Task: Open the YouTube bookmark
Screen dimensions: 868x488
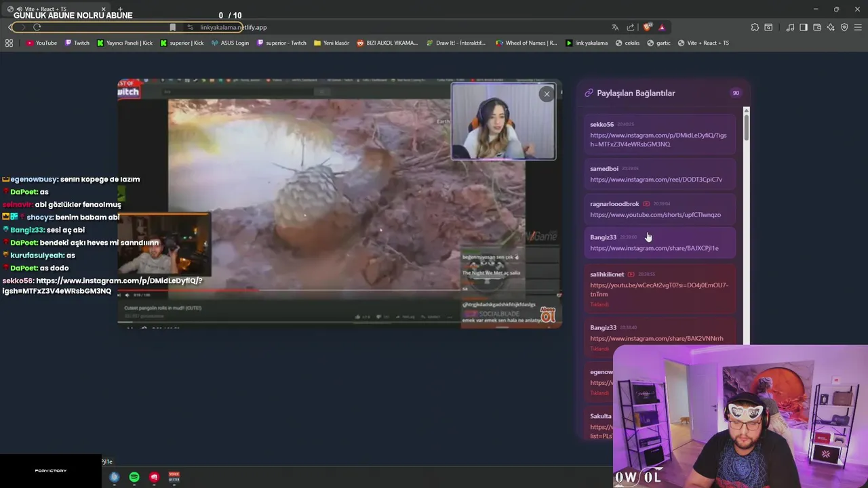Action: 41,43
